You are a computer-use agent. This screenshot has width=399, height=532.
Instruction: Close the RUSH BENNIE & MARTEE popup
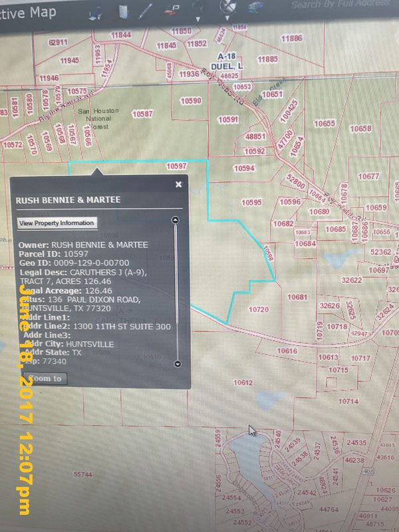click(178, 184)
